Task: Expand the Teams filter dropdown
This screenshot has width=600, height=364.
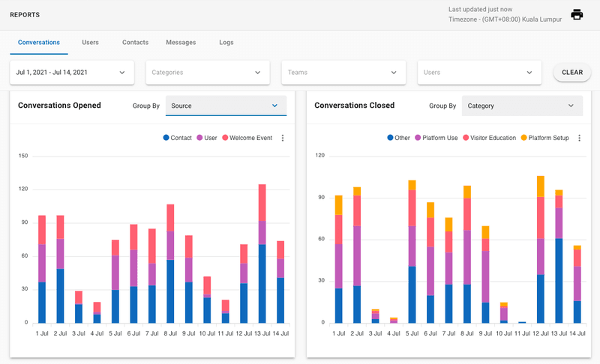Action: click(343, 73)
